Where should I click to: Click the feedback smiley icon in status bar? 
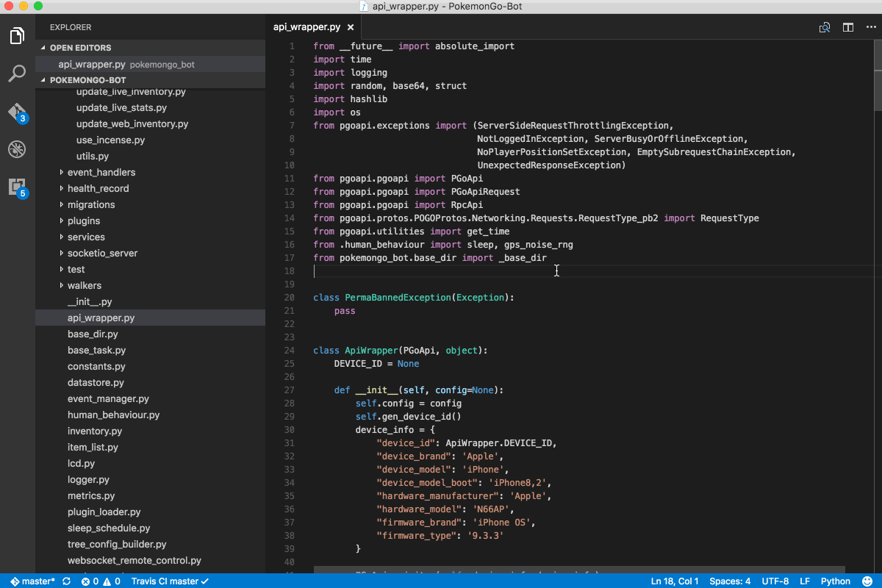[x=867, y=581]
